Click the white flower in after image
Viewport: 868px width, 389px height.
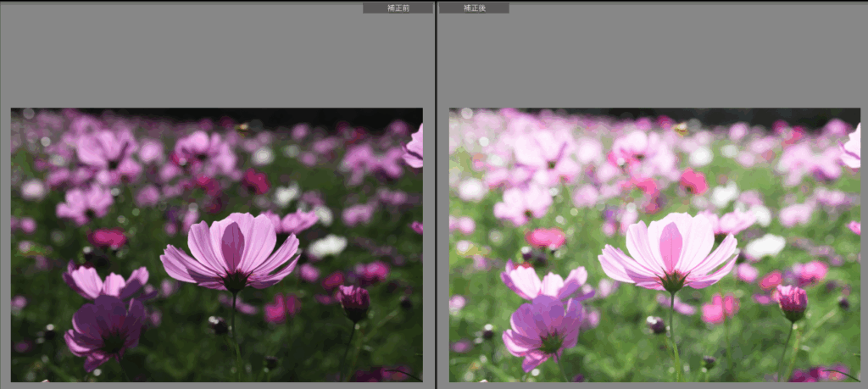click(766, 246)
